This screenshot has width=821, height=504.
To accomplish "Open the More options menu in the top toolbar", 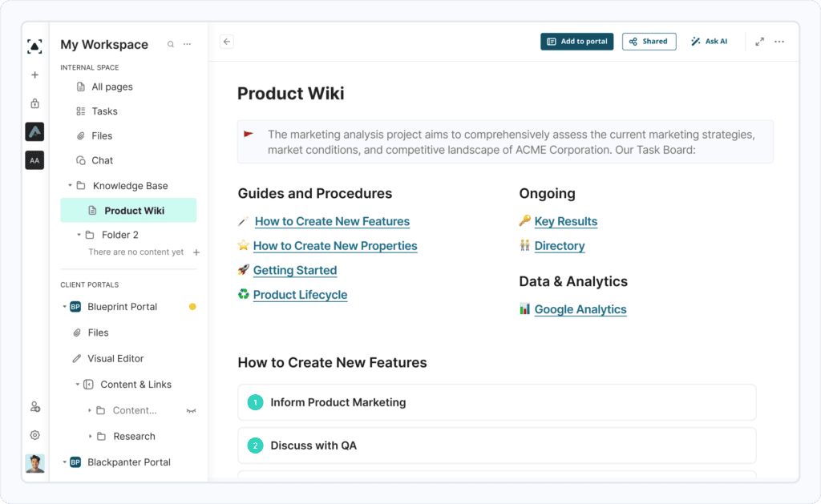I will pos(779,42).
